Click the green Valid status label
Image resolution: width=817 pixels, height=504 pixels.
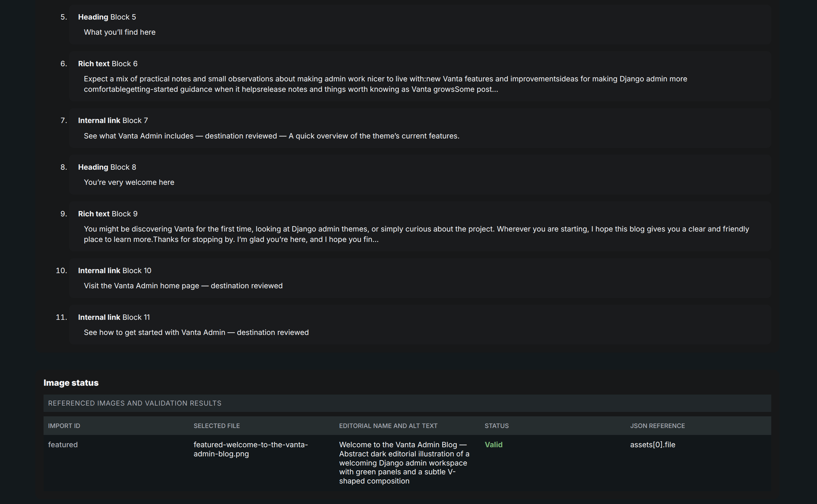(x=493, y=444)
